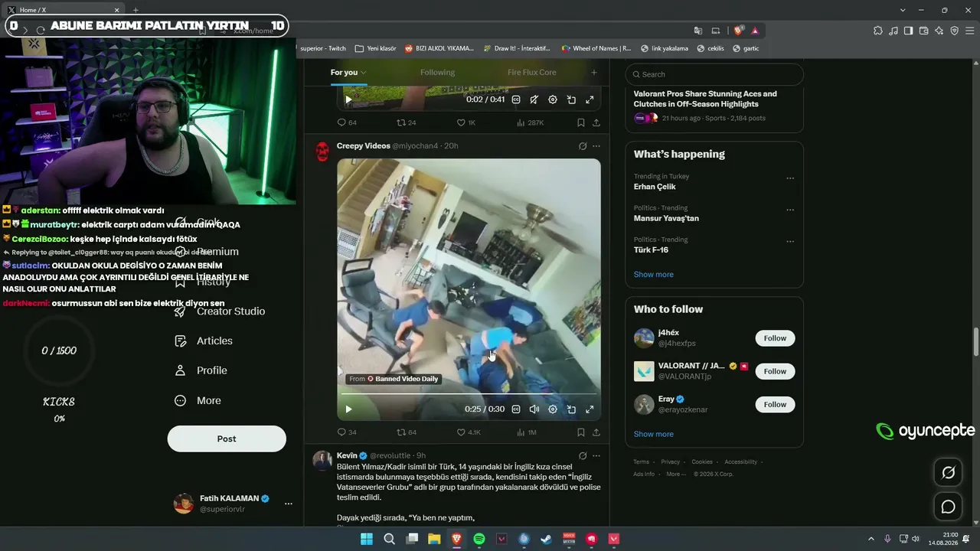The width and height of the screenshot is (980, 551).
Task: Play the top video at 0:02 / 0:41
Action: (x=348, y=99)
